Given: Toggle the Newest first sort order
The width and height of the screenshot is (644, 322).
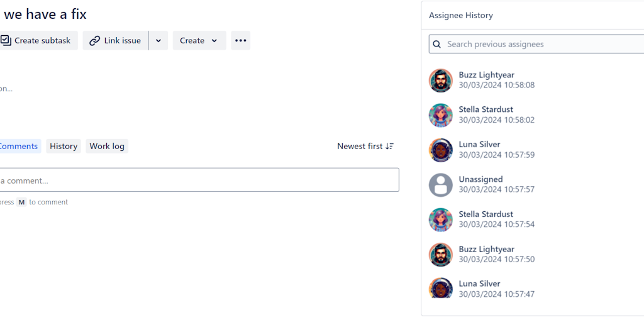Looking at the screenshot, I should pos(365,146).
